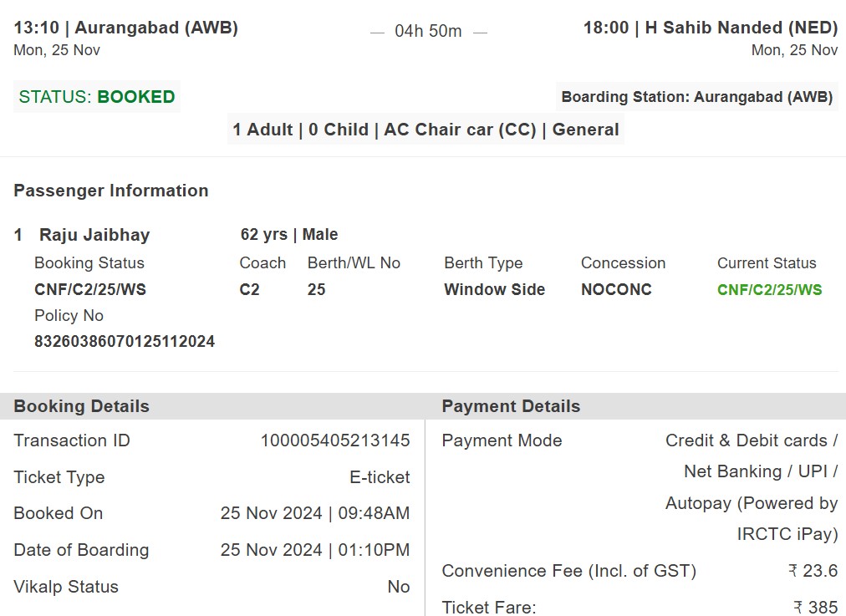Click the NOCONC concession value

pyautogui.click(x=616, y=290)
